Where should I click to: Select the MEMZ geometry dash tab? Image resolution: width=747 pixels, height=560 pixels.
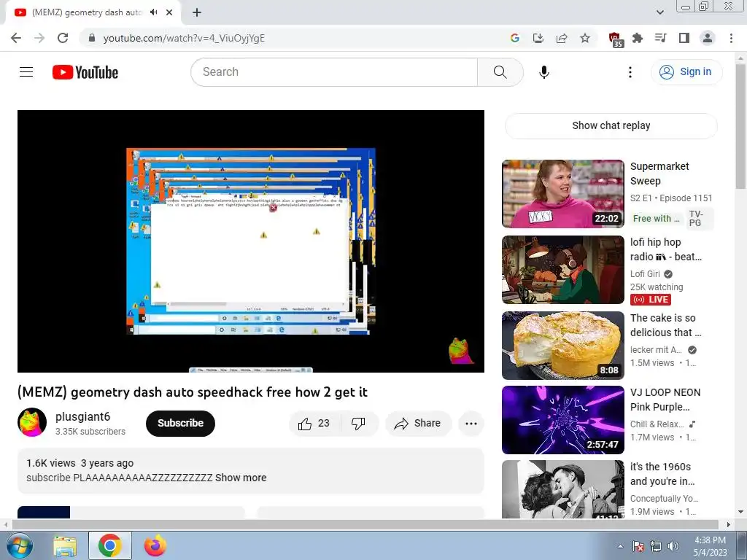(x=86, y=12)
